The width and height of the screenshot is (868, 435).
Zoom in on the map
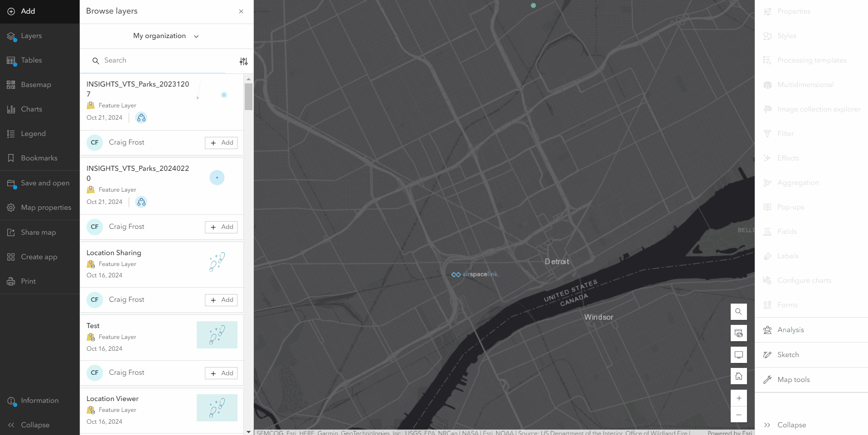click(738, 398)
